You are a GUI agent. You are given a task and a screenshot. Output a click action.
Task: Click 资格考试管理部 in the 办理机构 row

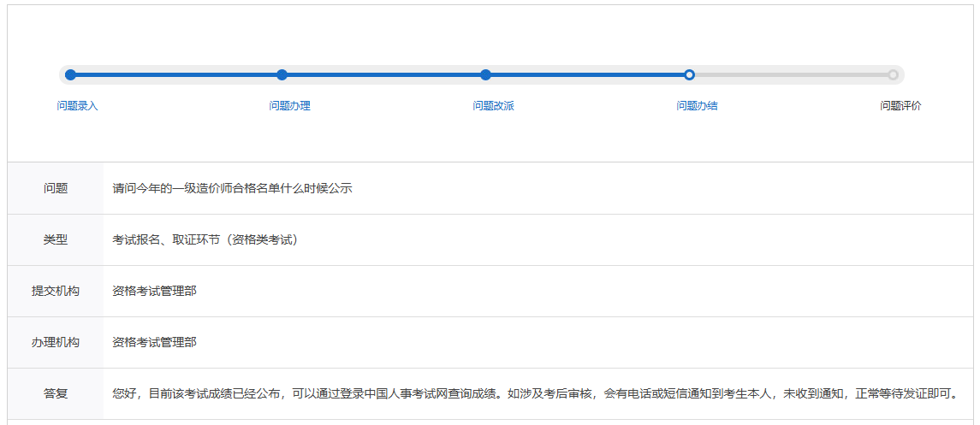pyautogui.click(x=154, y=342)
